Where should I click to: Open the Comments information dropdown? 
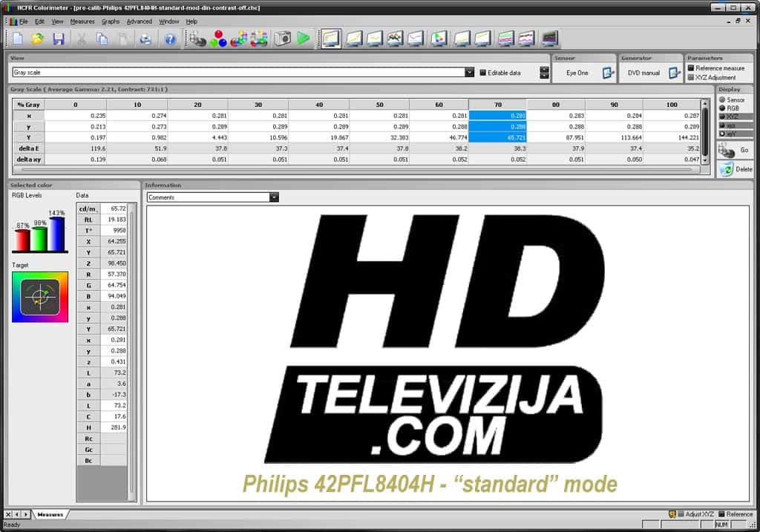click(x=274, y=197)
